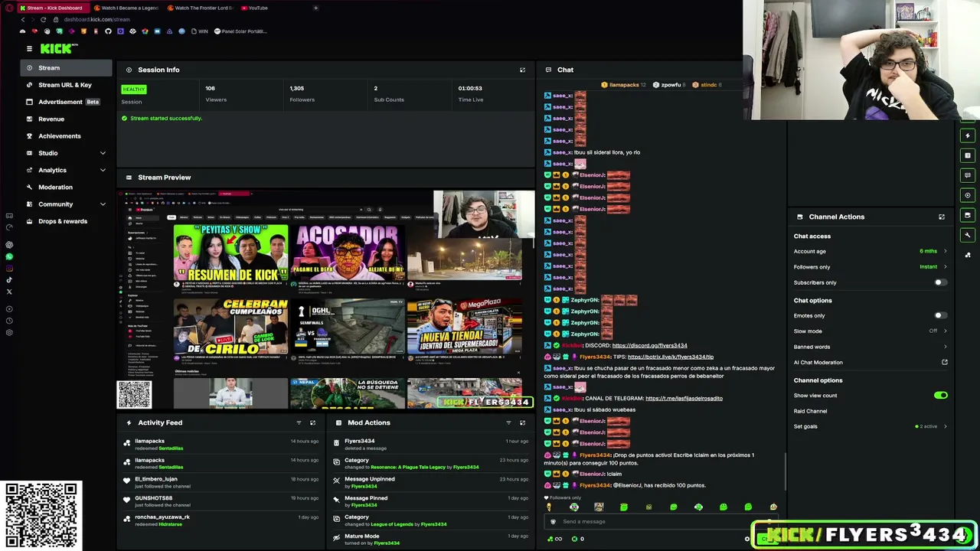Click top gifter llamapacks in chat leaderboard
This screenshot has width=980, height=551.
coord(624,85)
